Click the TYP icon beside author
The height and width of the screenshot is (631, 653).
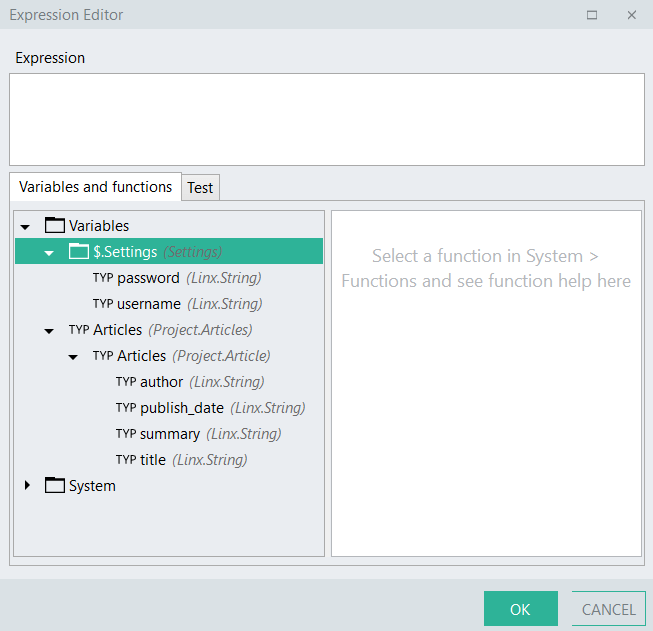click(126, 382)
